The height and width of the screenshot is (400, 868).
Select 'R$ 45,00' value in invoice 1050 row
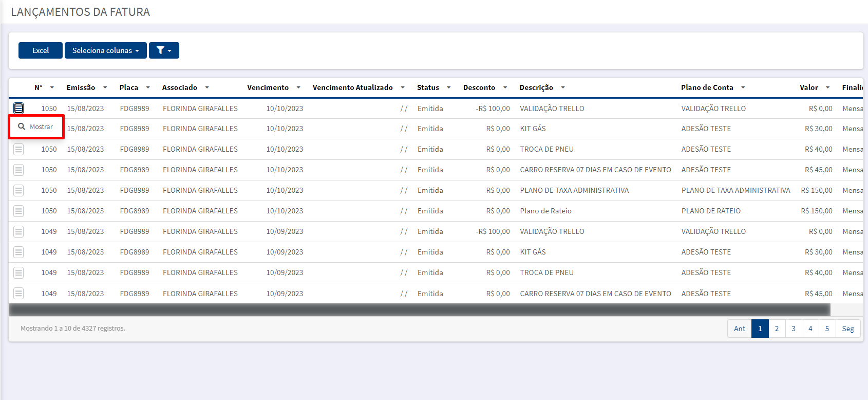[x=819, y=170]
